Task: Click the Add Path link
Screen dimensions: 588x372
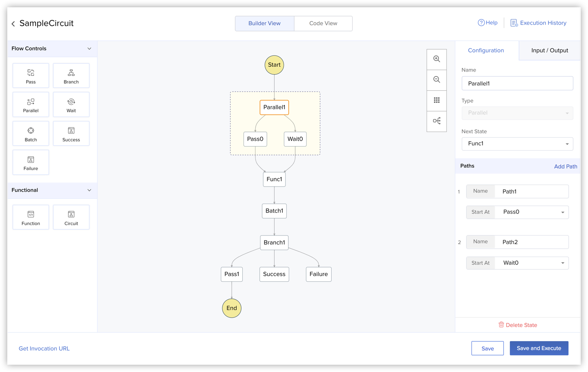Action: pos(565,166)
